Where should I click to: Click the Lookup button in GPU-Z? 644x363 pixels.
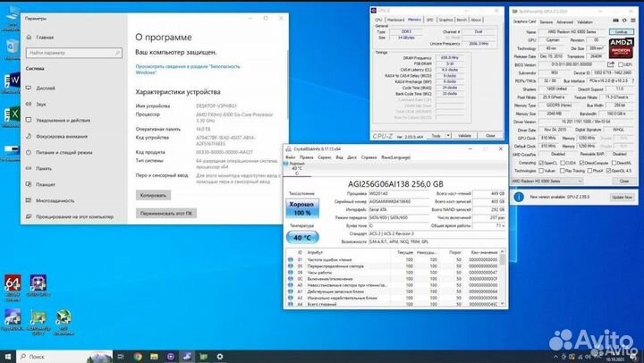tap(621, 32)
